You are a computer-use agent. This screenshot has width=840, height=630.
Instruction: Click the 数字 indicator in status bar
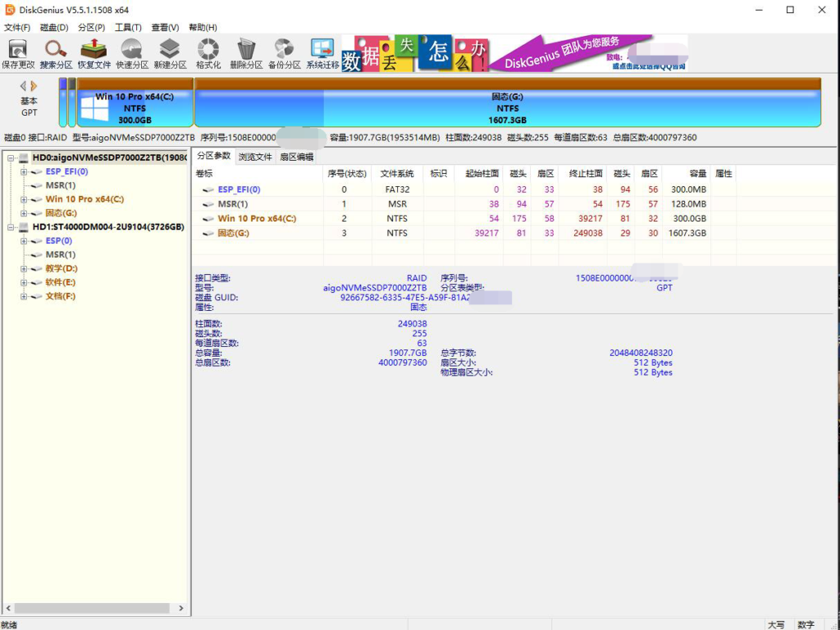point(806,624)
